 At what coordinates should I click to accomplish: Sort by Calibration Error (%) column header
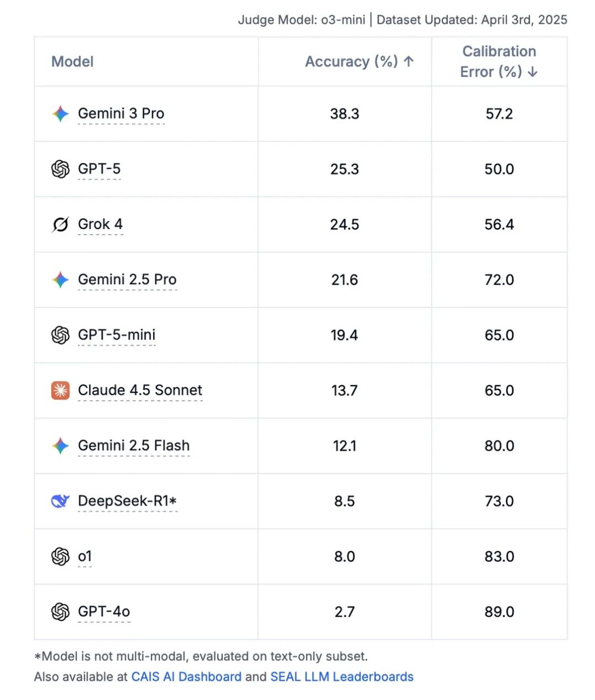pos(499,62)
